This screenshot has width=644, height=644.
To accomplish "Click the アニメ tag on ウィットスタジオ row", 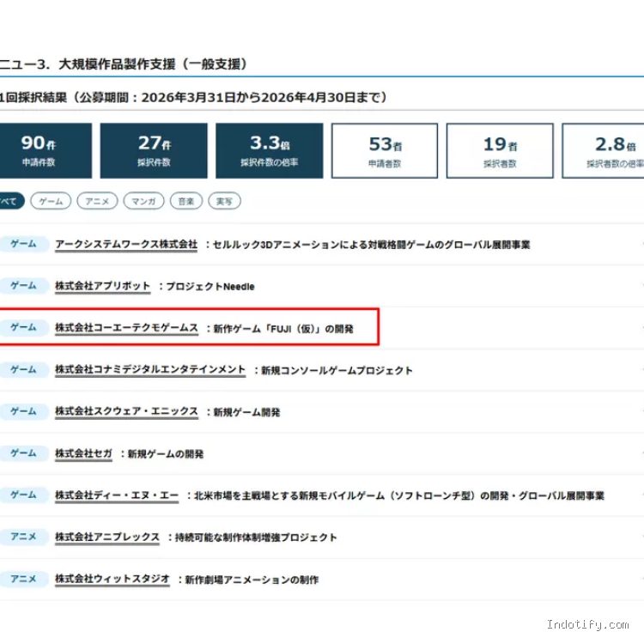I will click(x=23, y=579).
